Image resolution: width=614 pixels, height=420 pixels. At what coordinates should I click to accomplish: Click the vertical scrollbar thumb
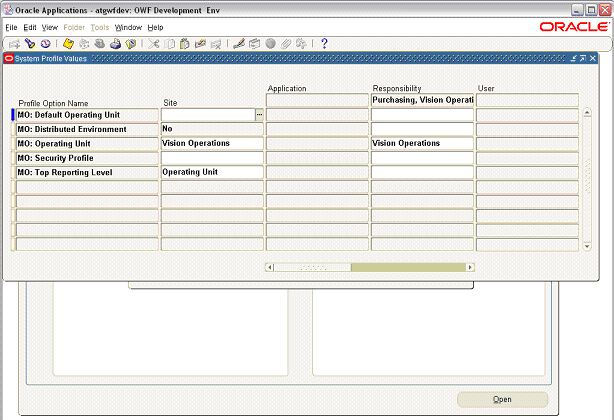[587, 174]
